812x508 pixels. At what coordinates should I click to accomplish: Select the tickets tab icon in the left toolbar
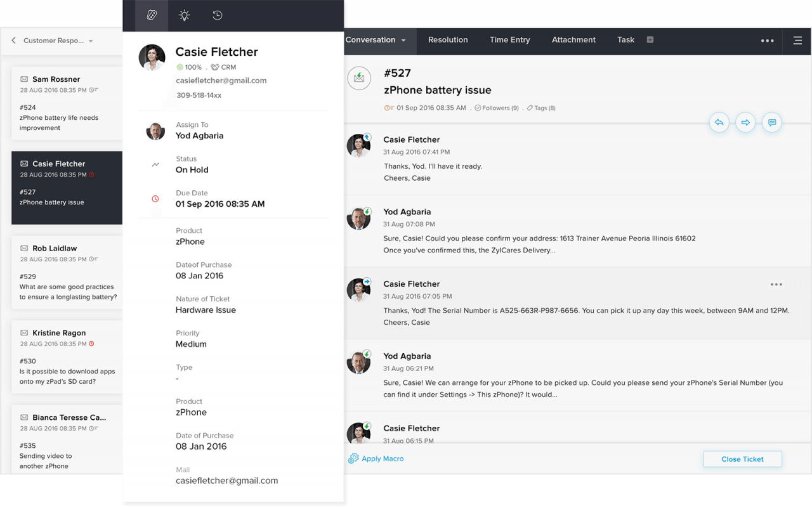[x=151, y=15]
